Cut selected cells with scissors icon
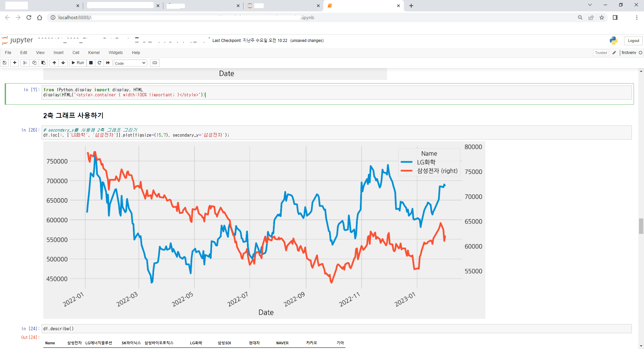 click(x=25, y=63)
